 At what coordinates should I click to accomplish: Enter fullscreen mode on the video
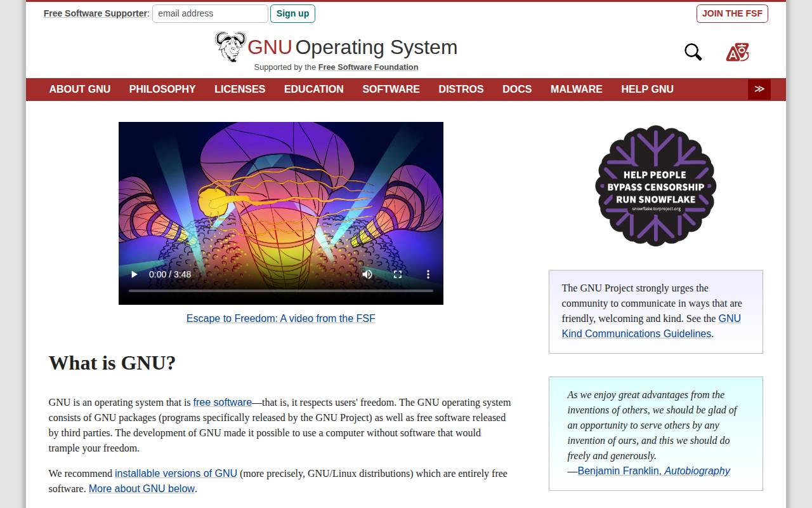398,274
